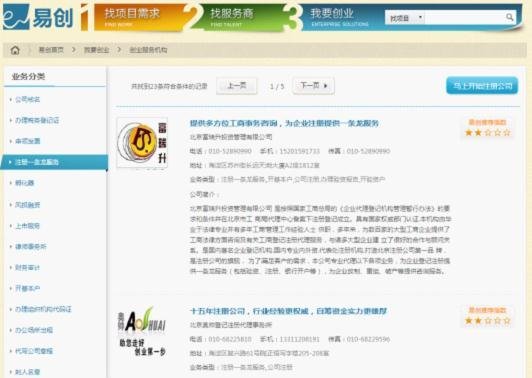This screenshot has width=532, height=378.
Task: Click the 上一页 previous page button
Action: coord(236,86)
